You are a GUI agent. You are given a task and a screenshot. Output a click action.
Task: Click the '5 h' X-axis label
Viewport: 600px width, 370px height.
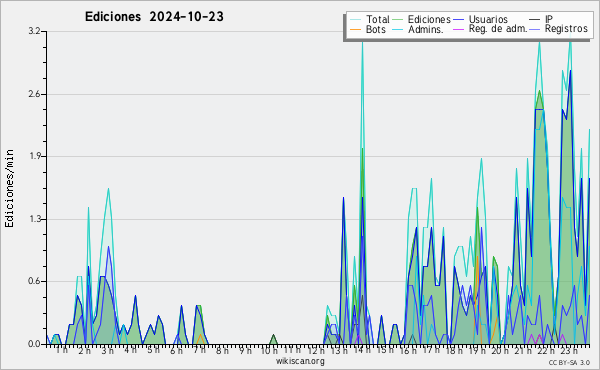coord(154,350)
